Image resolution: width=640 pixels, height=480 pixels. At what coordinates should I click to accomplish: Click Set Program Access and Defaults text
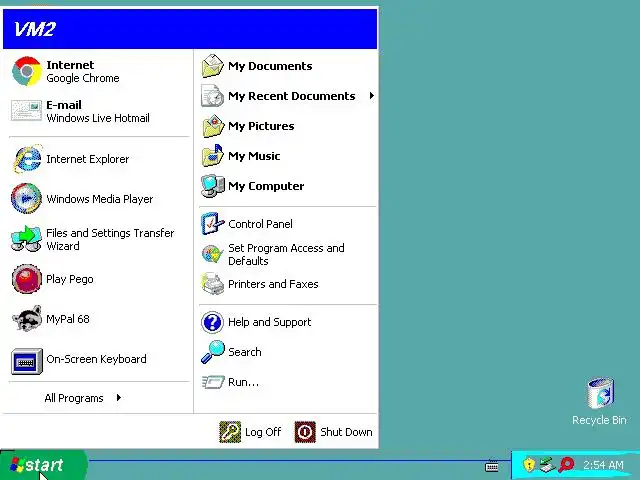pyautogui.click(x=286, y=254)
